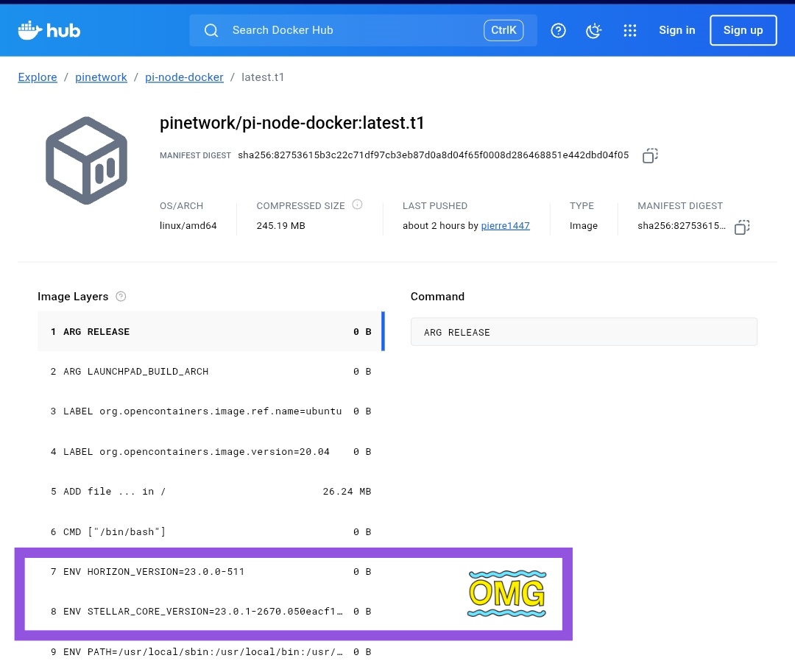Click the compressed size info icon
The width and height of the screenshot is (795, 672).
(358, 205)
